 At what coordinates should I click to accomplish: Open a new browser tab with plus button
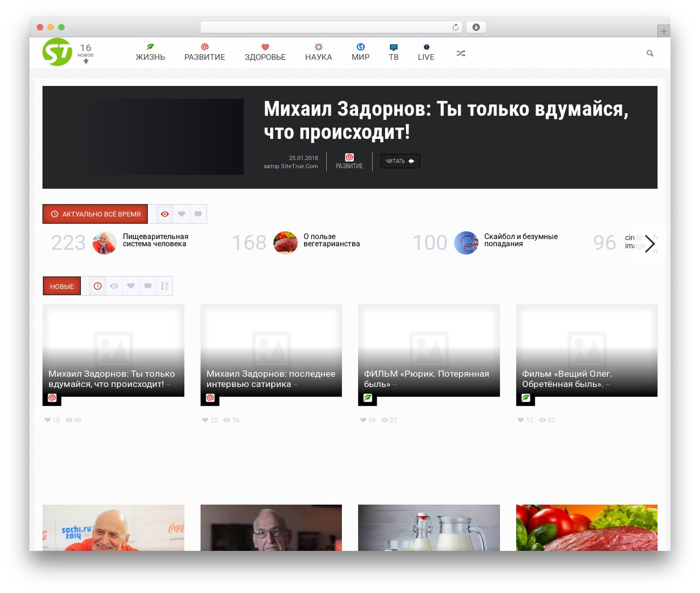(x=663, y=31)
